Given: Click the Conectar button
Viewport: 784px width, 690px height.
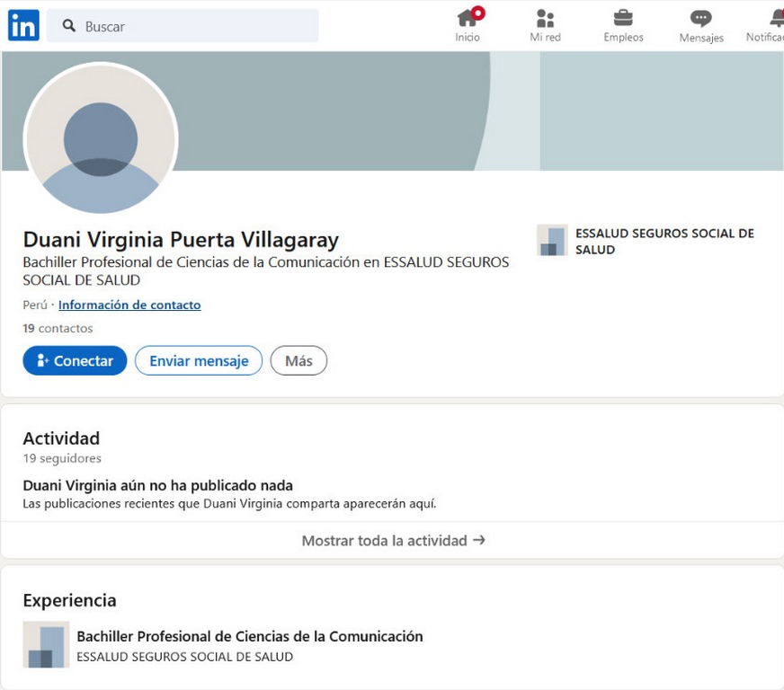Looking at the screenshot, I should (x=75, y=360).
